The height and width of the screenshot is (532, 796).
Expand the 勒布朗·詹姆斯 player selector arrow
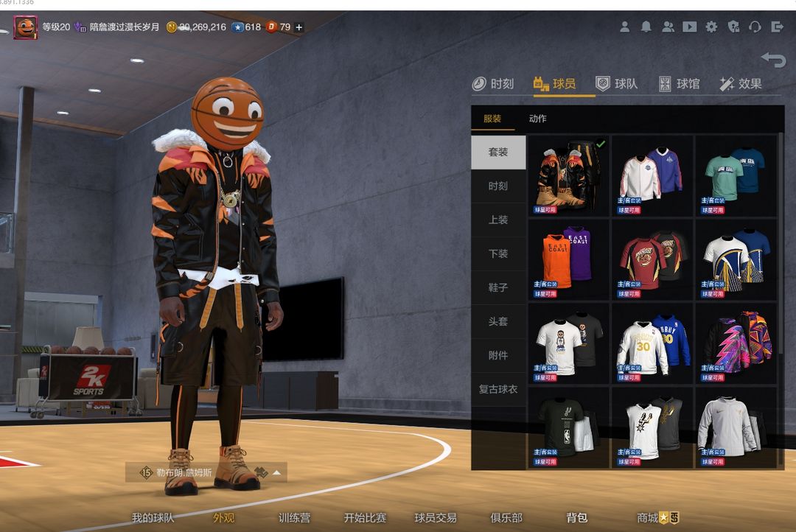[x=276, y=472]
